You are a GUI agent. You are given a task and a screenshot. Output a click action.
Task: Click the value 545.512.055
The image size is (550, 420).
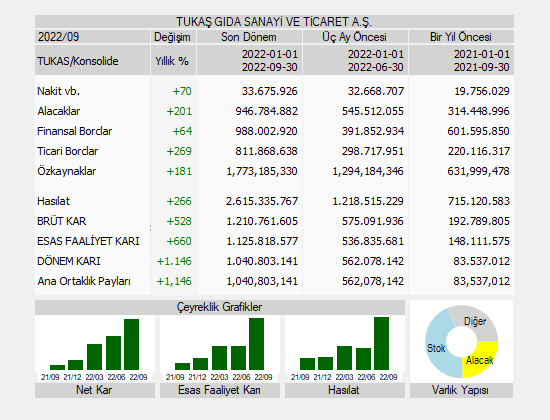point(373,111)
